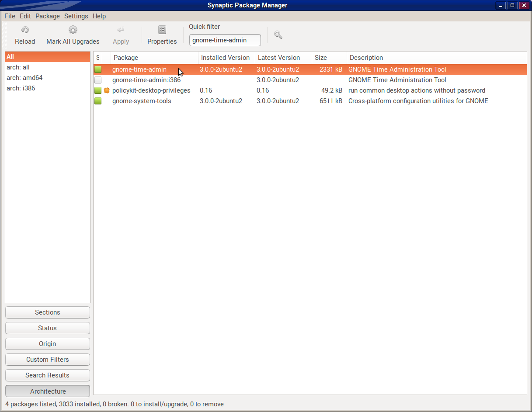This screenshot has height=412, width=532.
Task: Show the Search Results view
Action: click(48, 375)
